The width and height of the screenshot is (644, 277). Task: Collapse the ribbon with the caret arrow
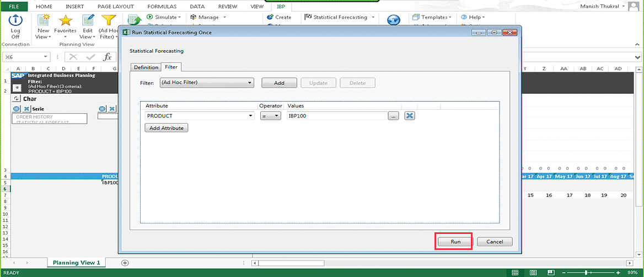[638, 43]
